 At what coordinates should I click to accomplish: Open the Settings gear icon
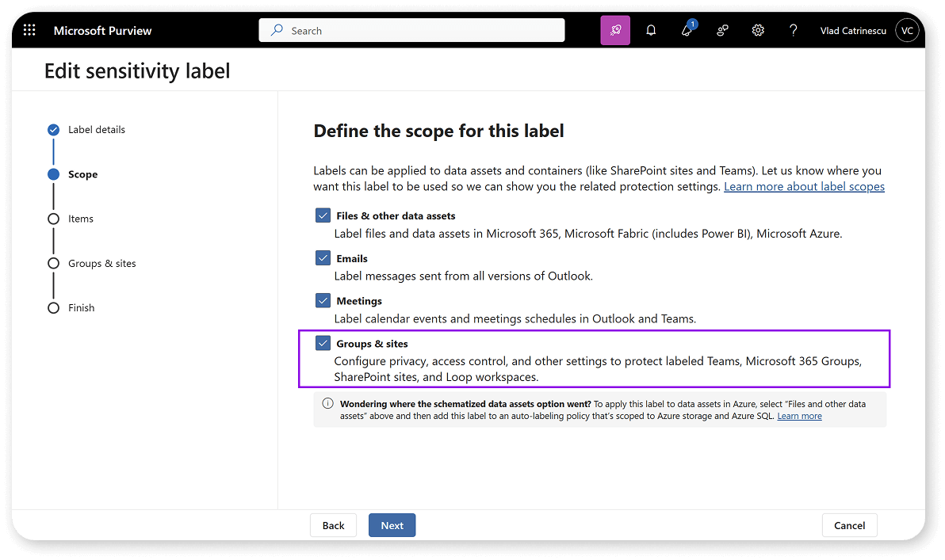(758, 30)
